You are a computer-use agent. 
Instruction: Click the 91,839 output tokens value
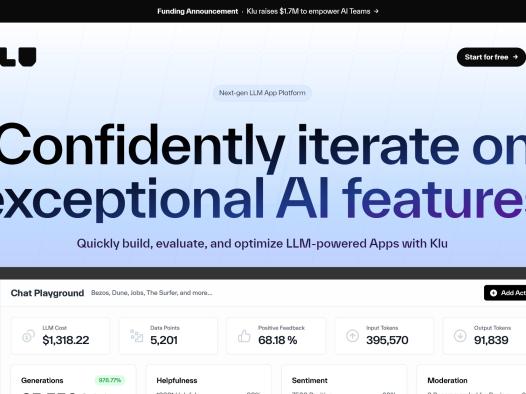491,340
